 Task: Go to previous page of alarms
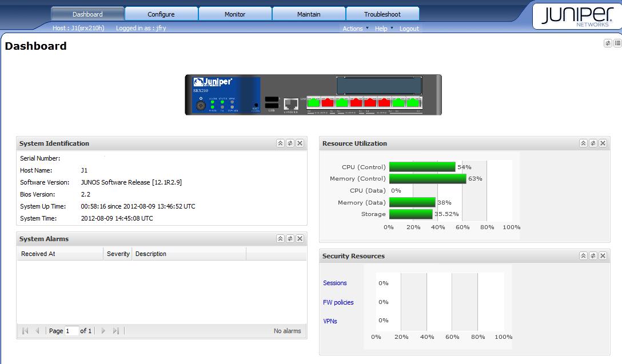coord(37,331)
